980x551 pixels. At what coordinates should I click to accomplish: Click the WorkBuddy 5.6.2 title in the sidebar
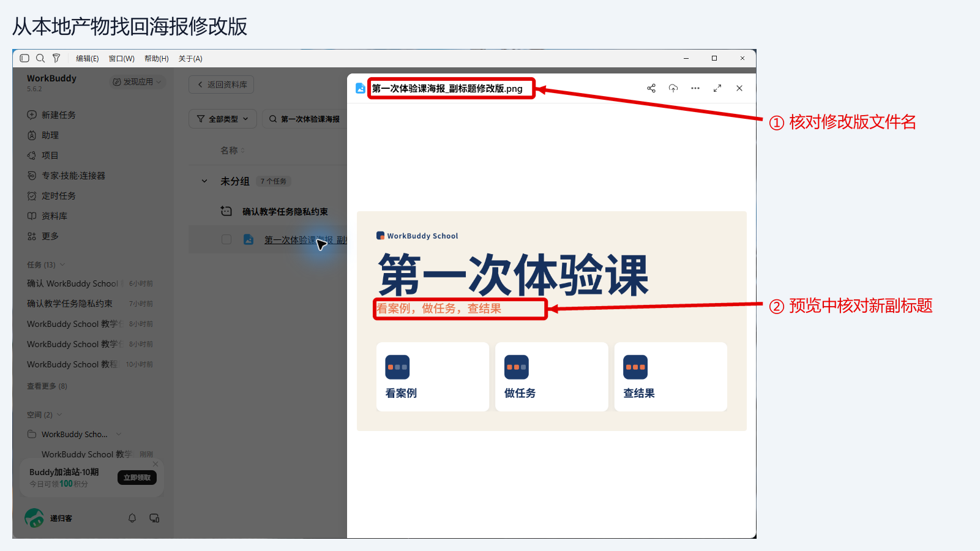[51, 83]
